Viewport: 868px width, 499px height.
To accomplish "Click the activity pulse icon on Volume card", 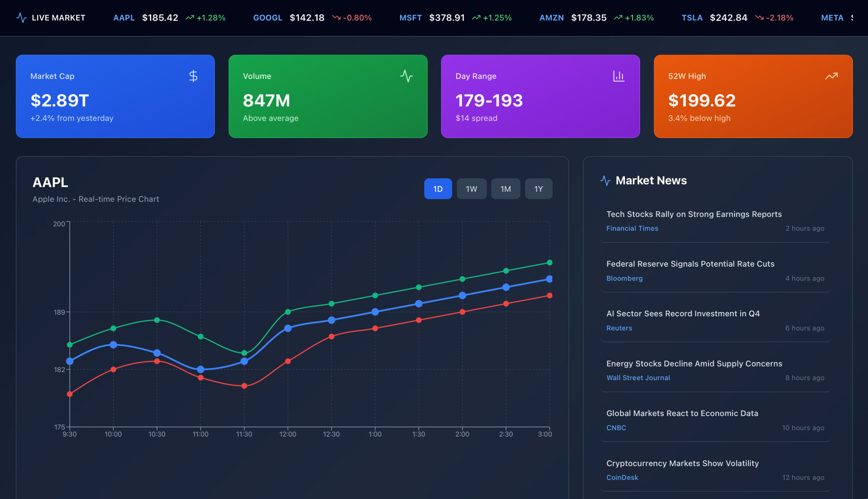I will tap(407, 76).
